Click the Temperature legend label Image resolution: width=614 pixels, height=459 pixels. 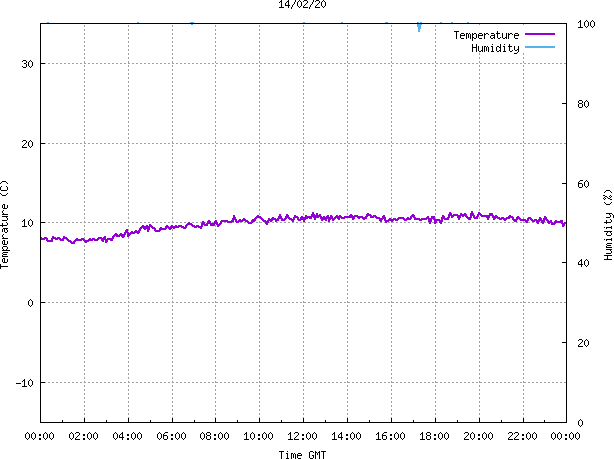pyautogui.click(x=486, y=35)
